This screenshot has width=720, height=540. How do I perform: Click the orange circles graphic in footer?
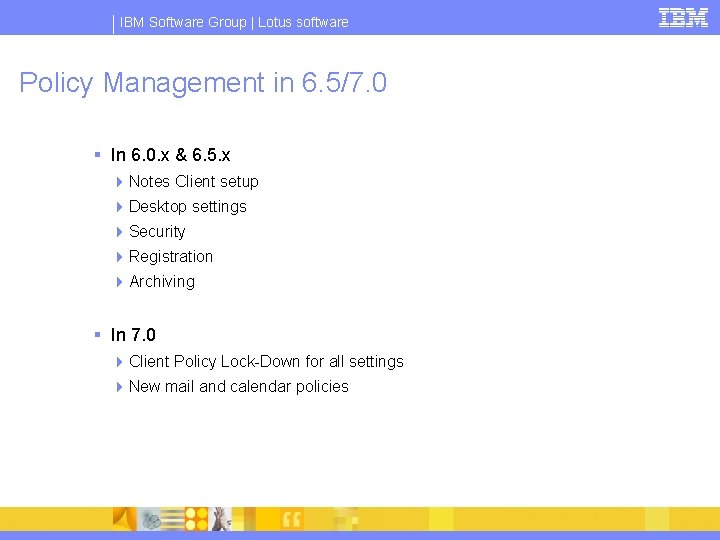pyautogui.click(x=197, y=519)
